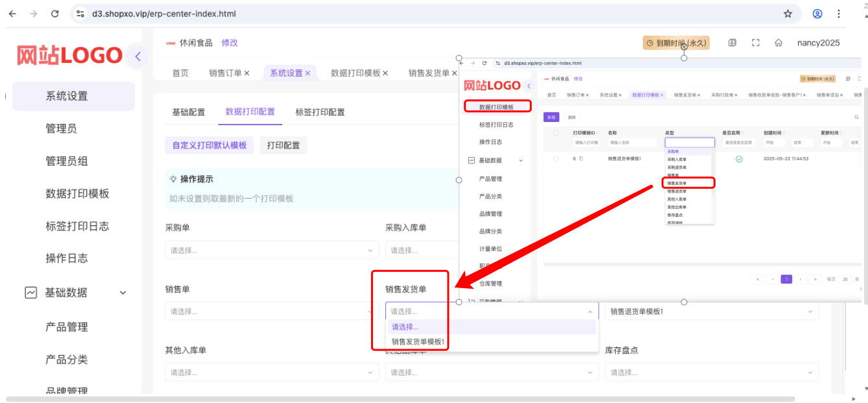Click the opened 销售发货单 dropdown field
Screen dimensions: 868x403
pos(492,311)
